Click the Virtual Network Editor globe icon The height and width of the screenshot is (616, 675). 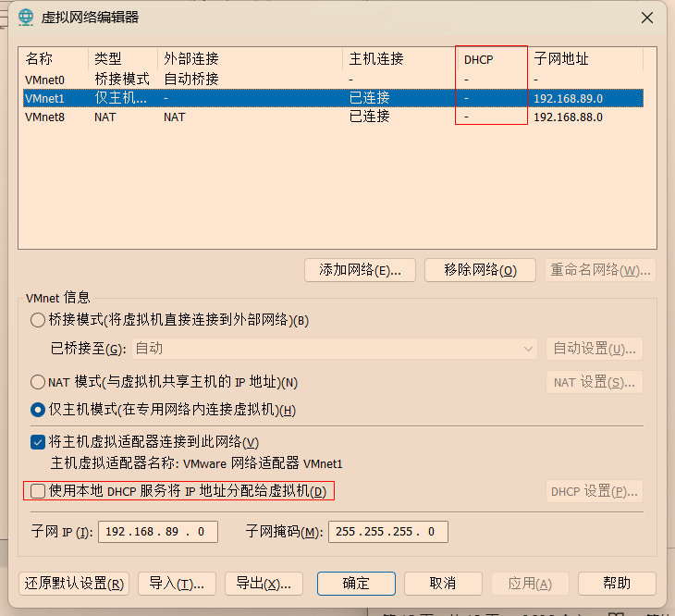coord(26,18)
